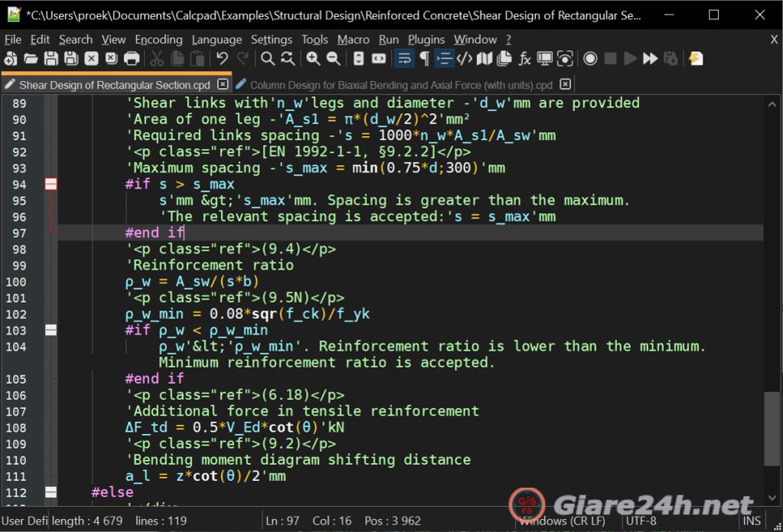Open the Find magnifier tool
This screenshot has width=783, height=532.
(268, 59)
